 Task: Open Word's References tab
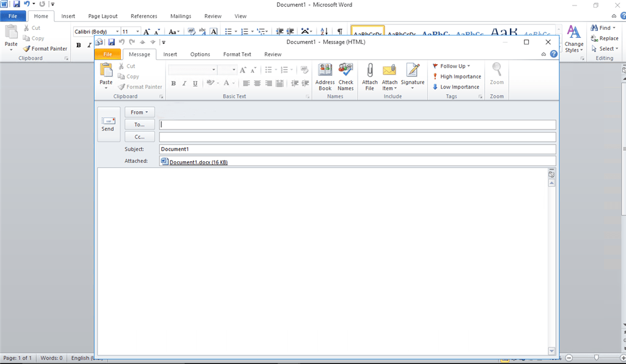tap(144, 16)
